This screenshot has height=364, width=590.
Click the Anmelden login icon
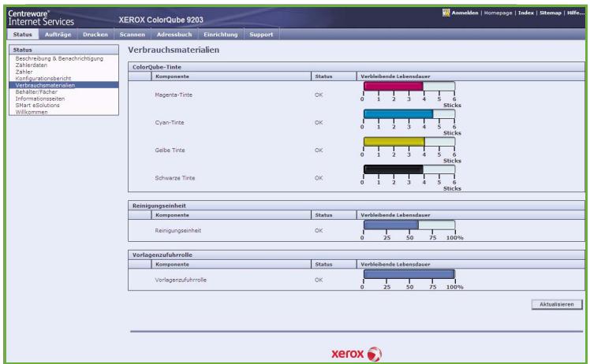(x=446, y=13)
